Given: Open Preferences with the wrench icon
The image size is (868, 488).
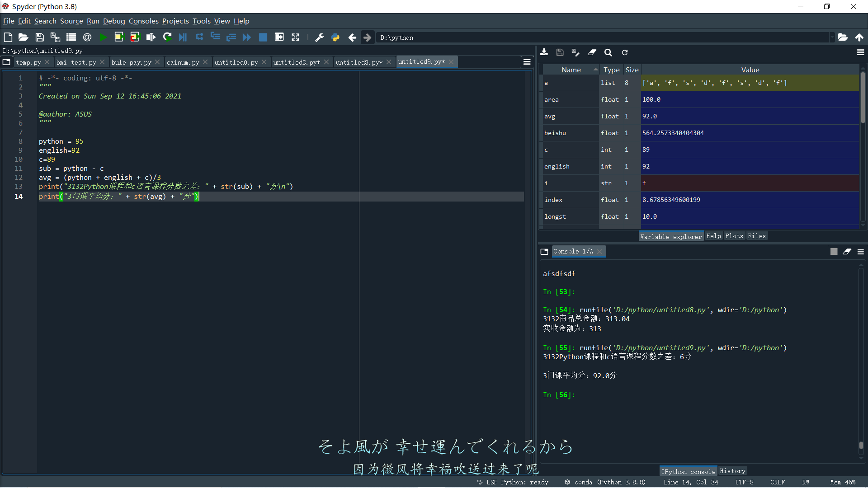Looking at the screenshot, I should click(x=319, y=38).
